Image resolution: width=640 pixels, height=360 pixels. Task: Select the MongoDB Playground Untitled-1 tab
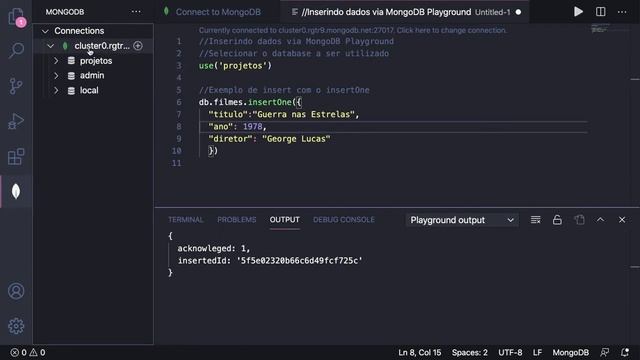[x=405, y=12]
